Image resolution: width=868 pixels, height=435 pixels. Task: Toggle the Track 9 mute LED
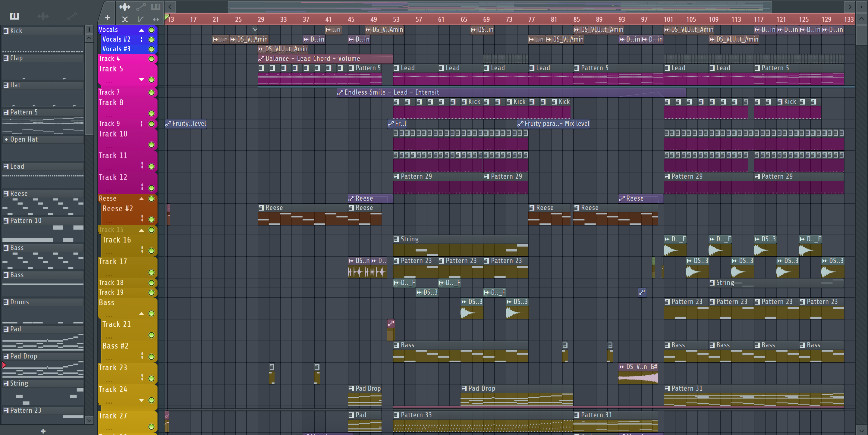point(151,124)
